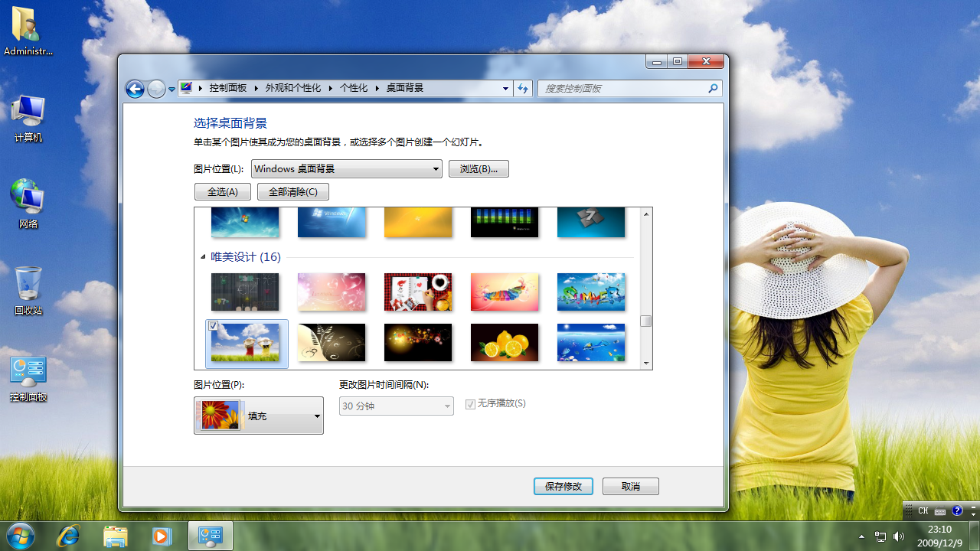
Task: Toggle the 无序播放(S) checkbox
Action: click(x=471, y=404)
